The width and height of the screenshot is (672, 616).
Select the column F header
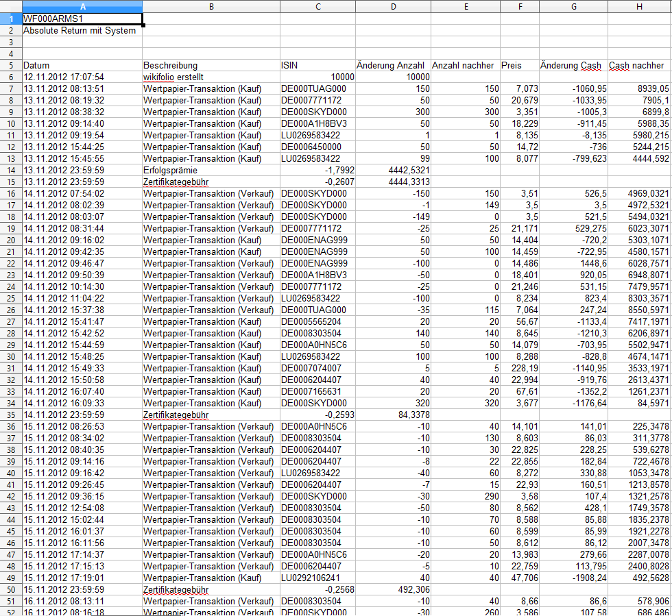[519, 6]
